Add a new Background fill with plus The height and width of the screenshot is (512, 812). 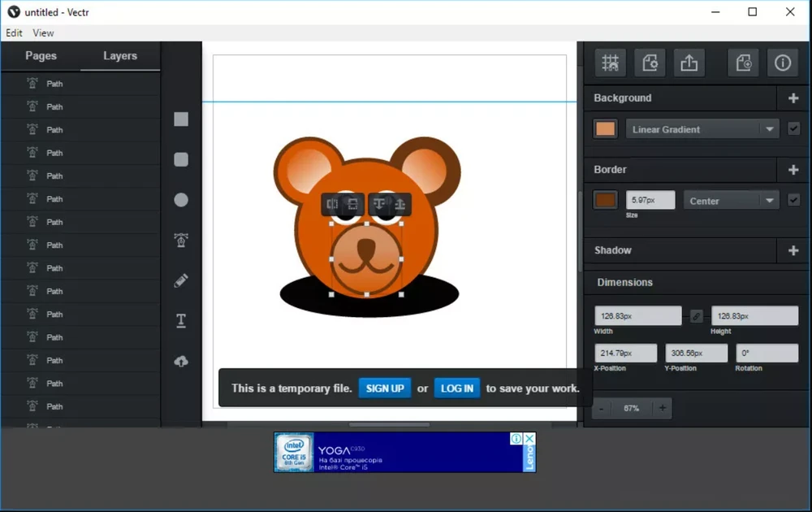pyautogui.click(x=793, y=98)
